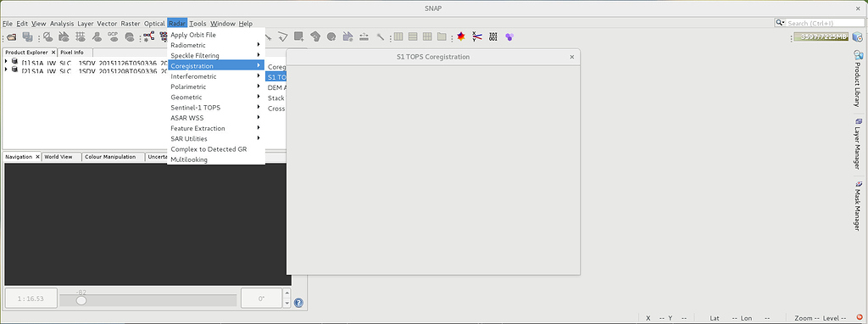Switch to the Colour Manipulation tab
Image resolution: width=868 pixels, height=324 pixels.
pos(110,157)
